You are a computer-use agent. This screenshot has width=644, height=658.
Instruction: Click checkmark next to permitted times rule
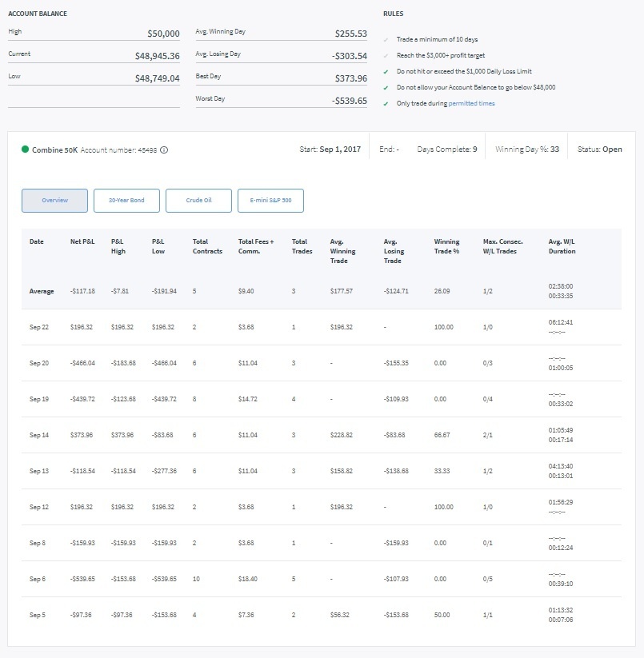(386, 104)
